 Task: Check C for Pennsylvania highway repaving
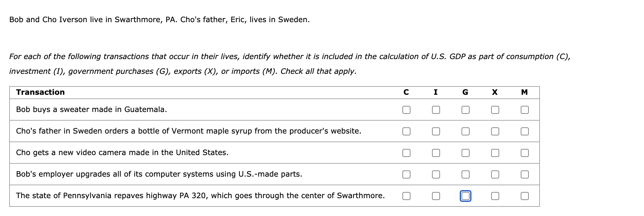point(406,196)
